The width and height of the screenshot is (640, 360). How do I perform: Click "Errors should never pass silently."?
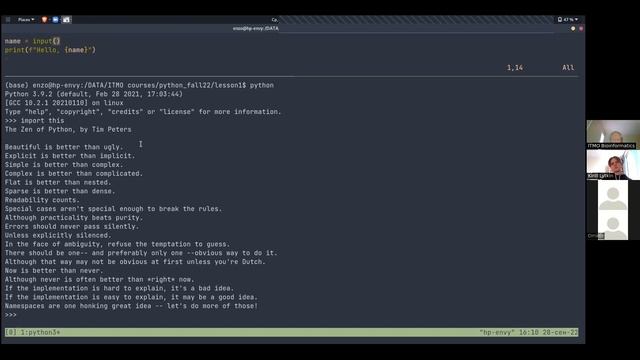pos(71,227)
